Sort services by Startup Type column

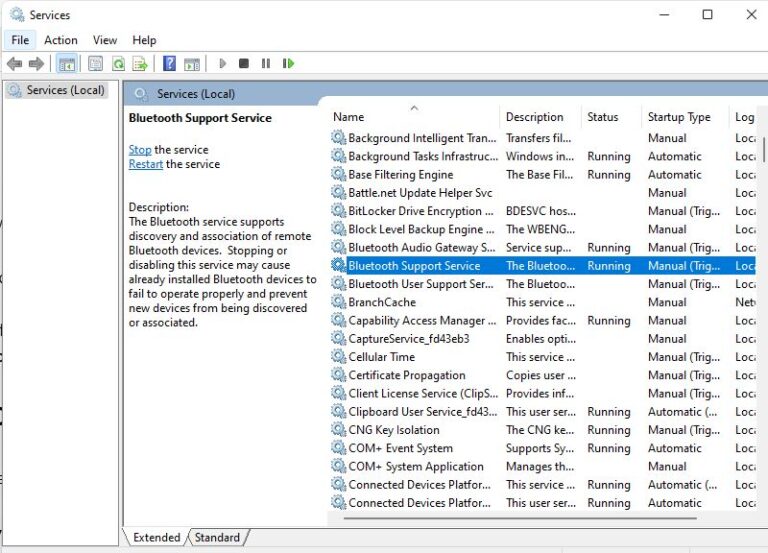click(678, 117)
